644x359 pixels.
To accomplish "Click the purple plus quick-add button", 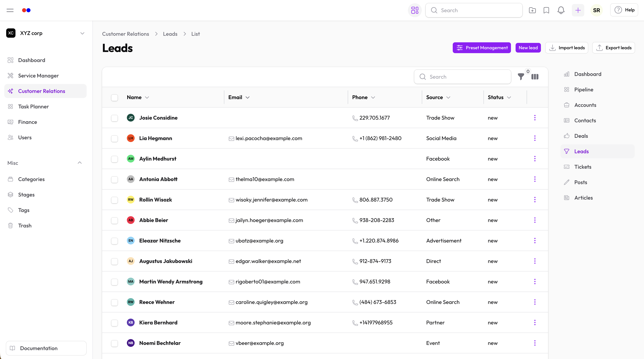I will (578, 10).
